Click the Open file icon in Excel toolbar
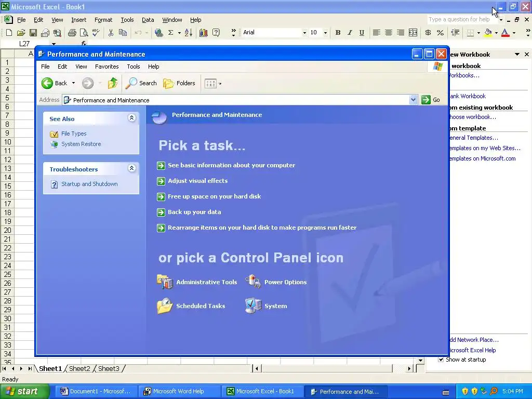The height and width of the screenshot is (399, 532). coord(21,33)
